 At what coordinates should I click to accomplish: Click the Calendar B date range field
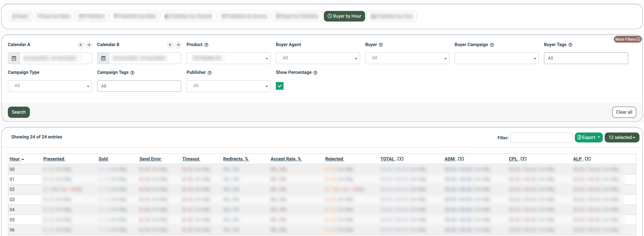coord(145,58)
